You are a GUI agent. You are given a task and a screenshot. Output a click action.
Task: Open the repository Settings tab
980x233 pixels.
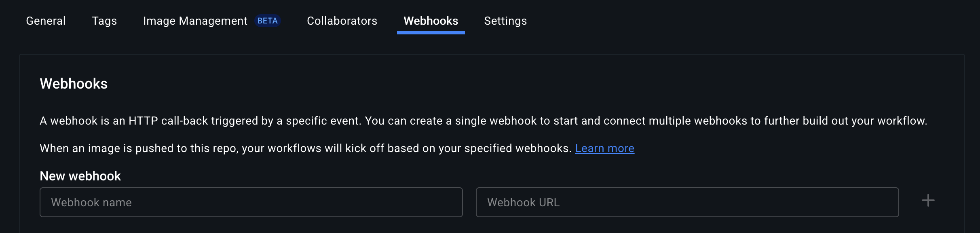[x=505, y=21]
